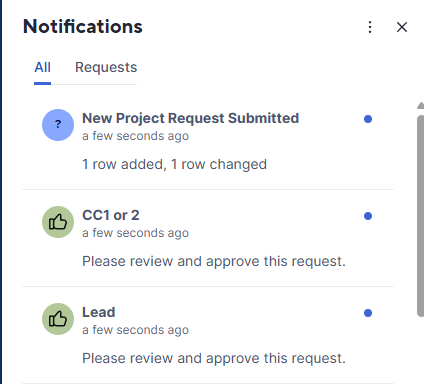Open the CC1 or 2 notification title
The height and width of the screenshot is (384, 424).
coord(111,215)
